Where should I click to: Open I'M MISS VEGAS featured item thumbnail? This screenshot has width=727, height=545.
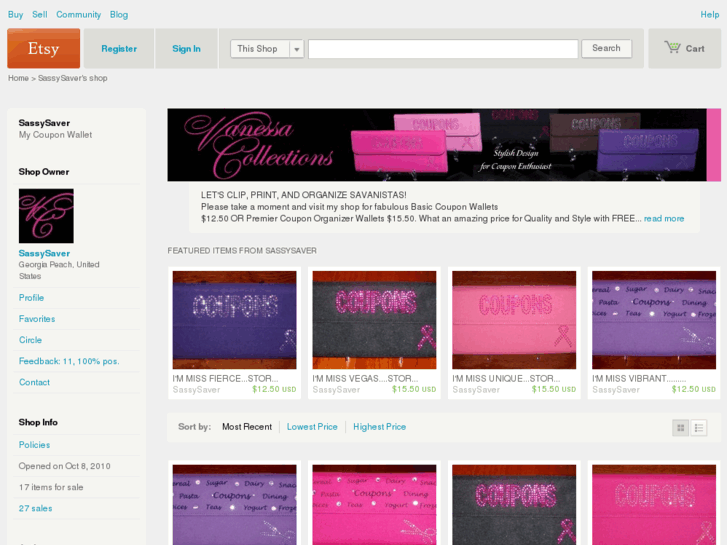[x=374, y=320]
